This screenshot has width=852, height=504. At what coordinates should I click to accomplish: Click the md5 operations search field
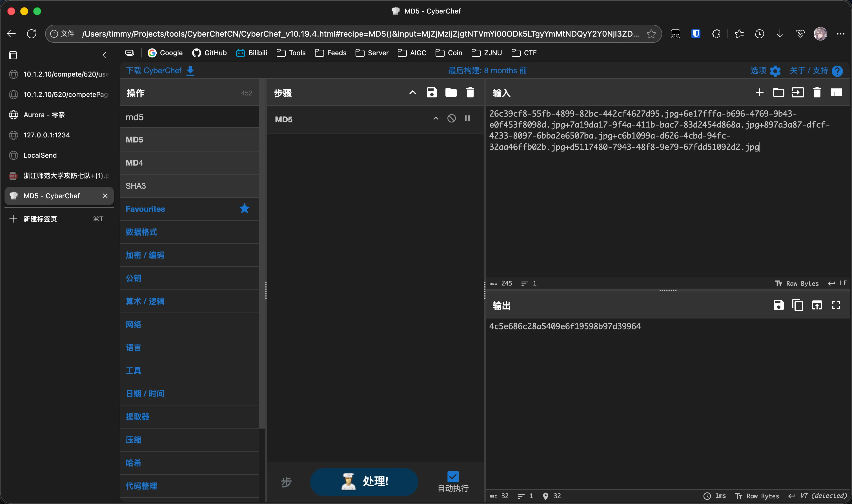point(189,117)
